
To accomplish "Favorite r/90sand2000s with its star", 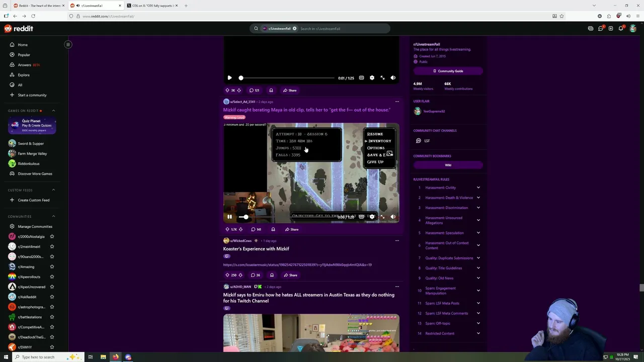I will click(x=52, y=256).
